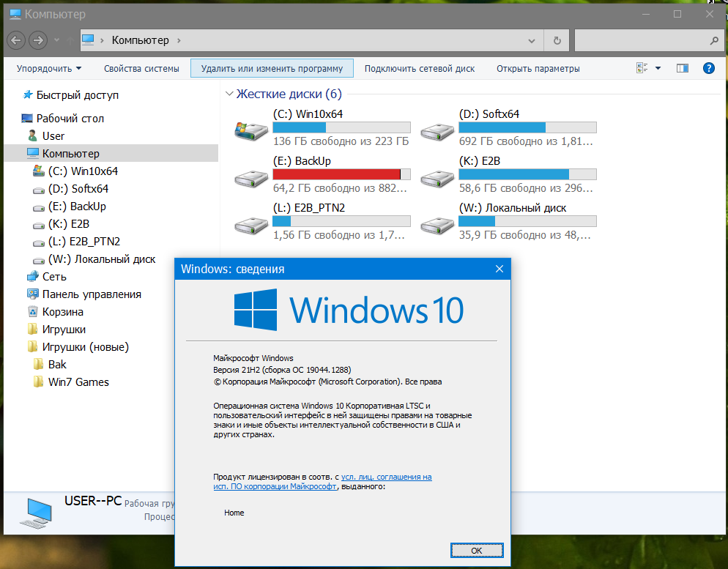Select the E: BackUp drive icon
Viewport: 728px width, 569px height.
coord(250,178)
